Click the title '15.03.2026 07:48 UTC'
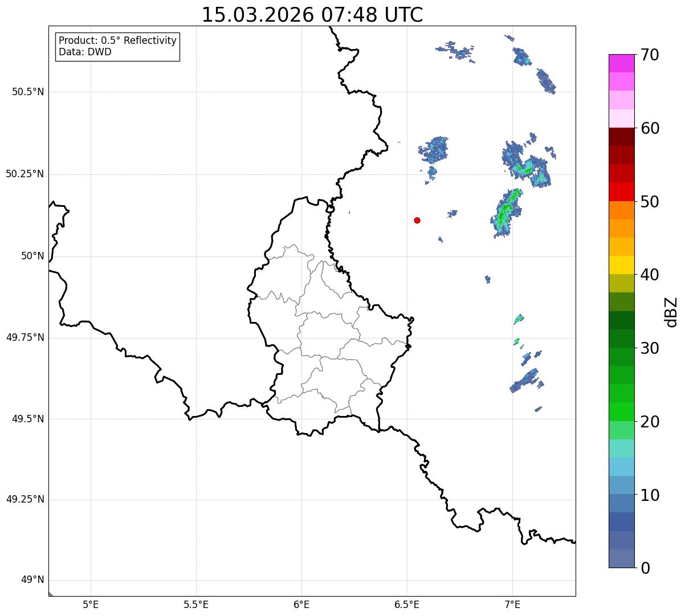This screenshot has width=685, height=616. click(x=312, y=15)
